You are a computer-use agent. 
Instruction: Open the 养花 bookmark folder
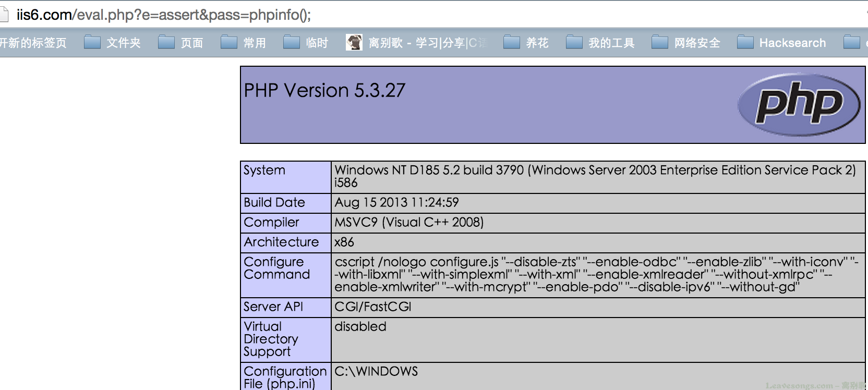tap(526, 42)
